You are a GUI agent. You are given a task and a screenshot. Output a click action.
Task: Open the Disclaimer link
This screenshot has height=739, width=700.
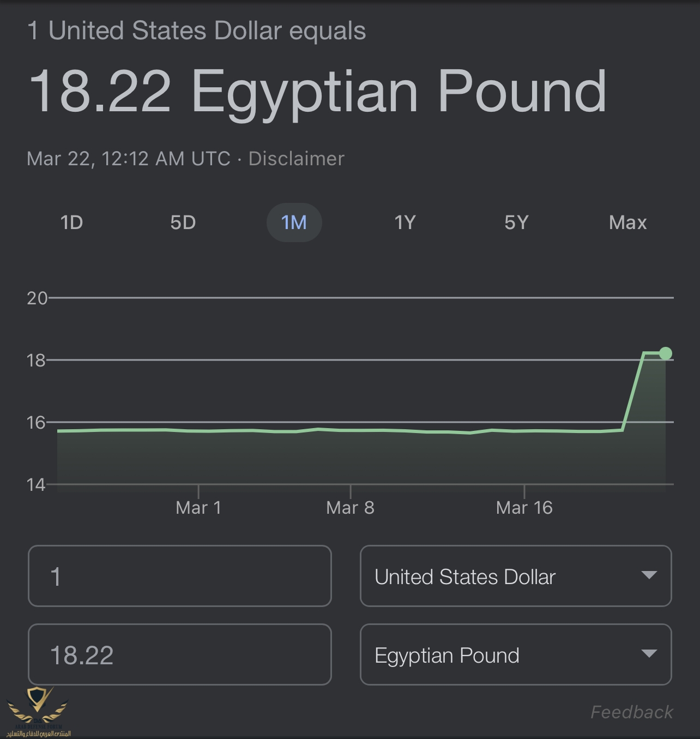click(x=297, y=159)
